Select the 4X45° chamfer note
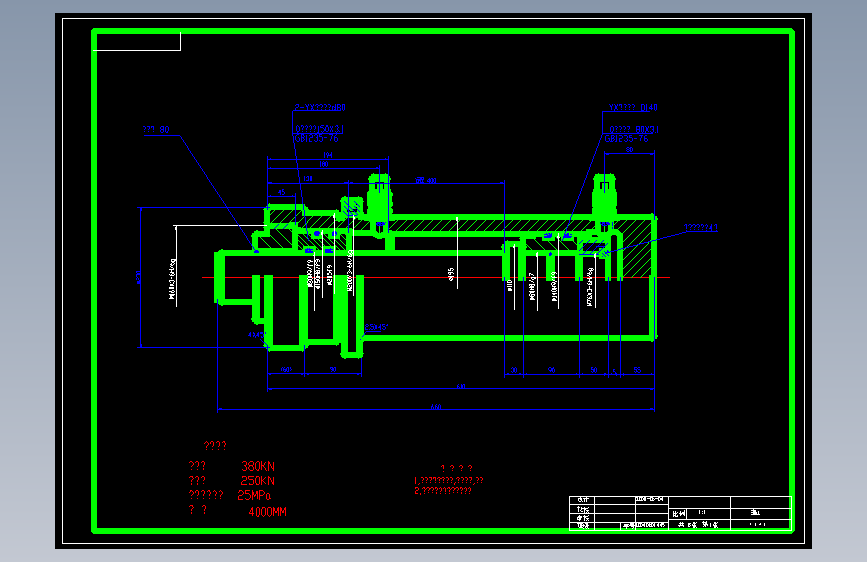867x562 pixels. point(257,335)
